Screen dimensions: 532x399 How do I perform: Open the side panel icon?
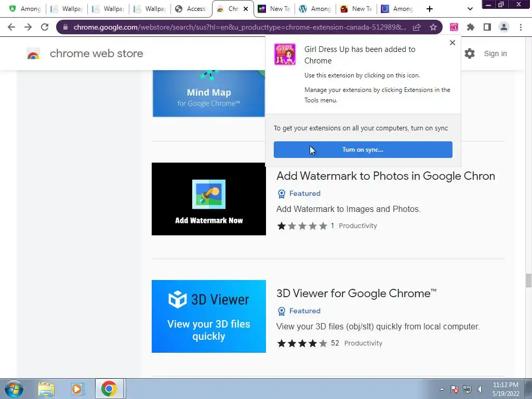487,27
